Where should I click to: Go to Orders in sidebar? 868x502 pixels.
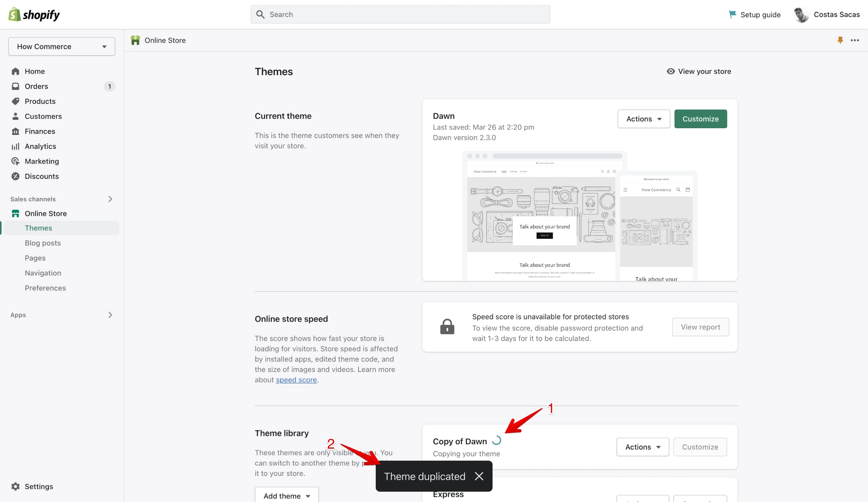coord(36,86)
